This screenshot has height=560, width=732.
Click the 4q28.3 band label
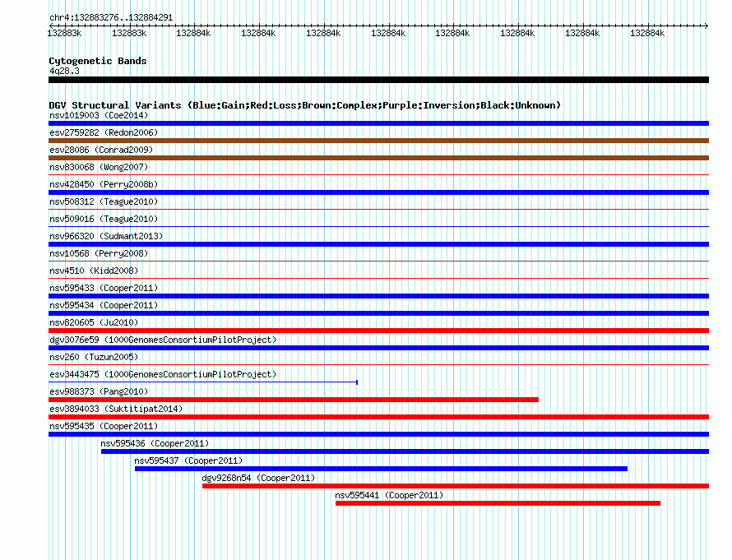[x=64, y=71]
